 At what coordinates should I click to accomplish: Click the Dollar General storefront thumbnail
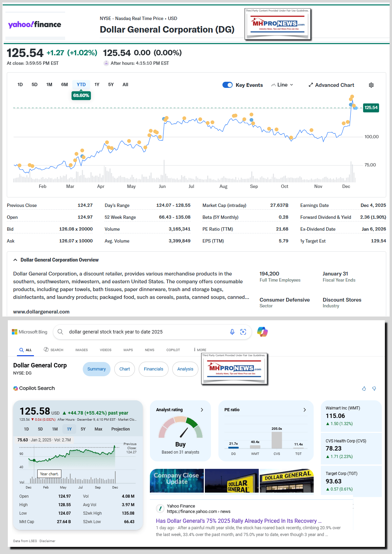[287, 481]
